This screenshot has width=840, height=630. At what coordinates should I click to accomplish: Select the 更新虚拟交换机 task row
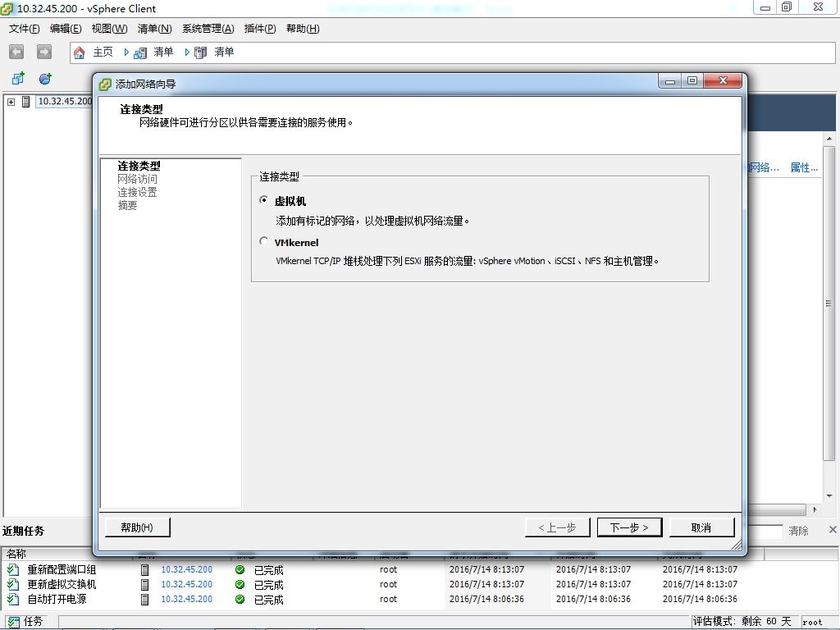point(419,584)
